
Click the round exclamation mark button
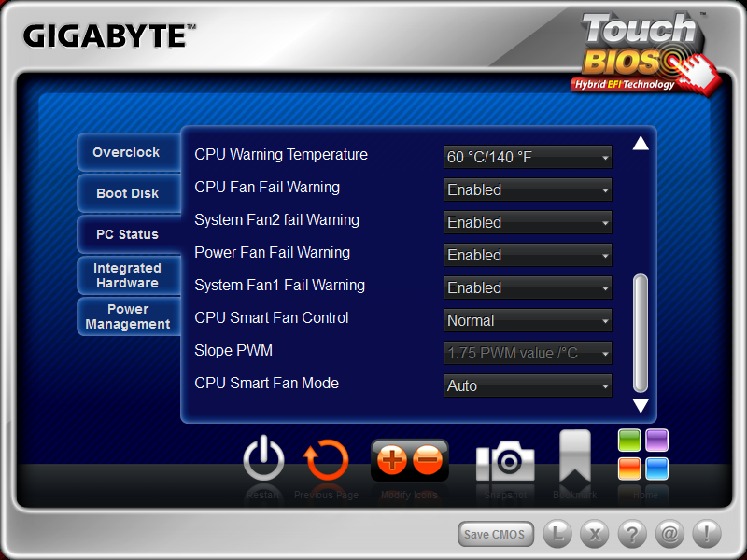[707, 534]
